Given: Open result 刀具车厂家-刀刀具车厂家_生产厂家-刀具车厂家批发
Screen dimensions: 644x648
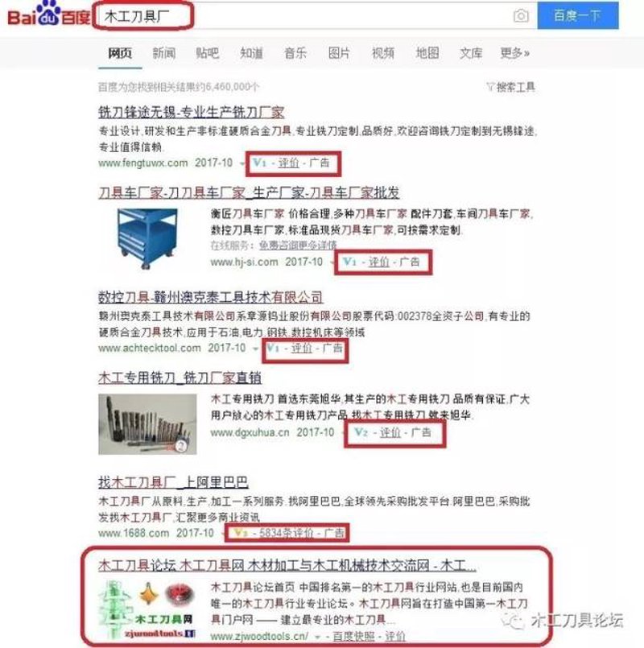Looking at the screenshot, I should click(249, 192).
